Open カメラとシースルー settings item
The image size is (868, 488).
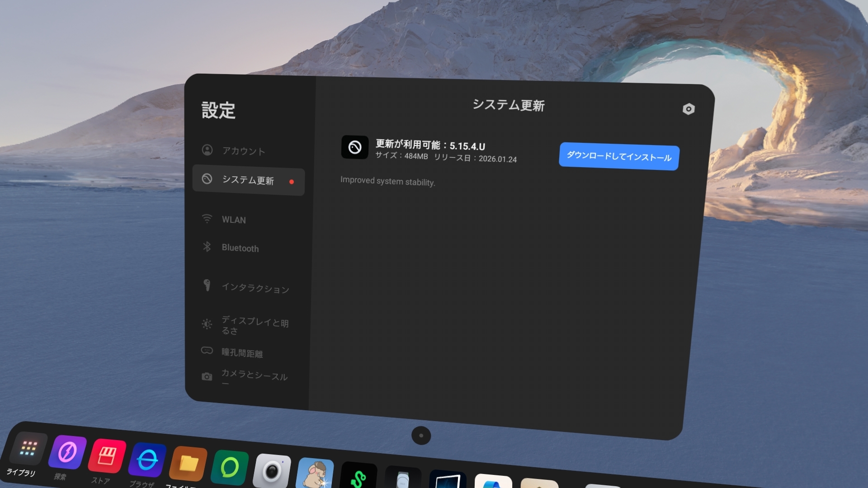(x=254, y=376)
